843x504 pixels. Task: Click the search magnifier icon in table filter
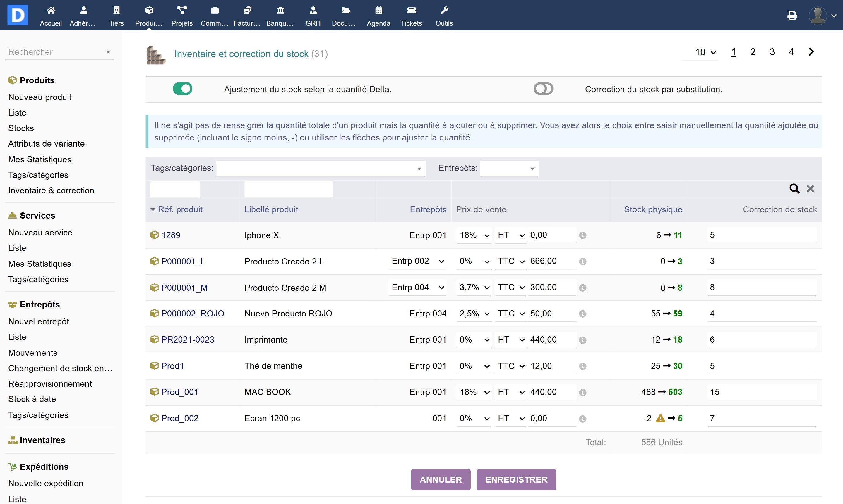point(794,188)
